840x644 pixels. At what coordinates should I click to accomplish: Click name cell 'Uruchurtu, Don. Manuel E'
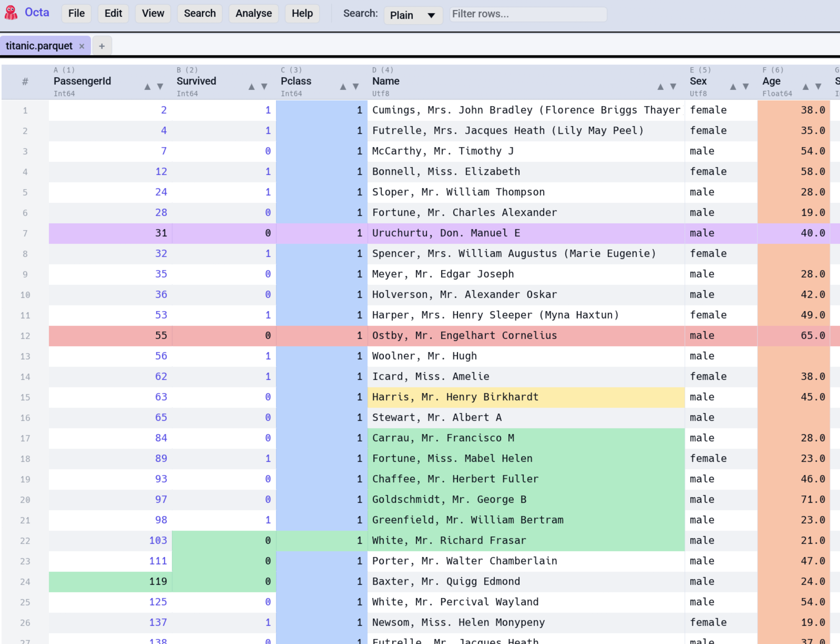click(x=526, y=233)
